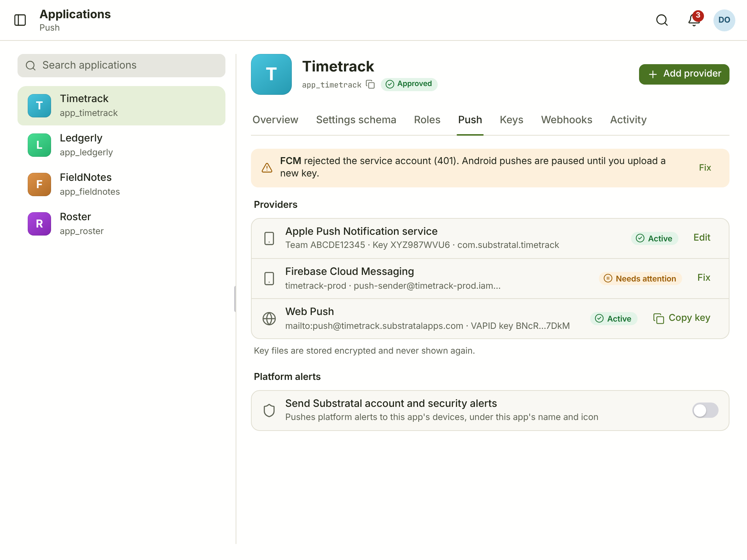Enable Substratal account and security alerts
Image resolution: width=747 pixels, height=560 pixels.
705,411
